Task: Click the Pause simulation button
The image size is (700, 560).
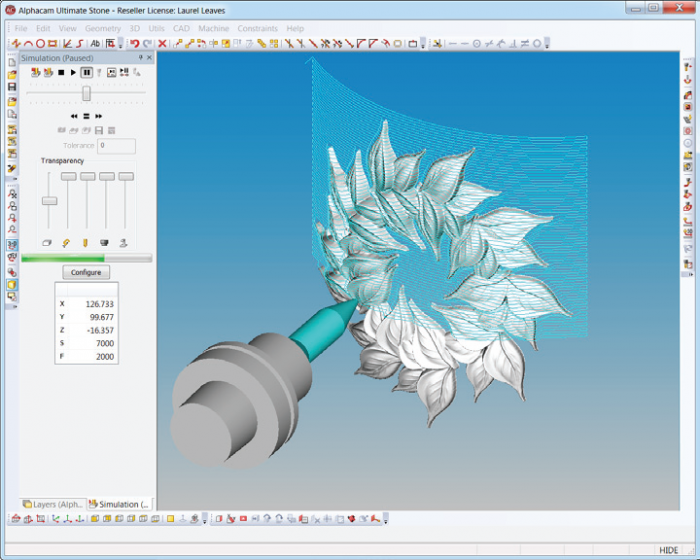Action: (86, 72)
